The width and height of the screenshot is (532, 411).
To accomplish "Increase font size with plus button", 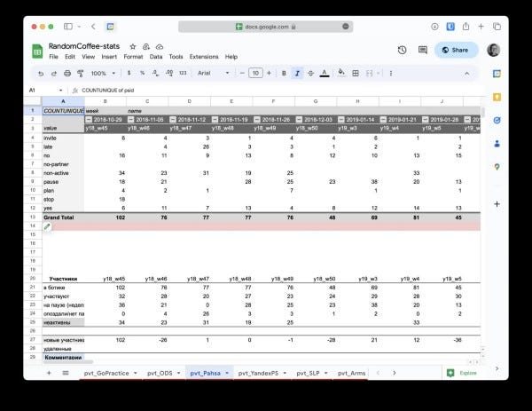I will pos(269,73).
